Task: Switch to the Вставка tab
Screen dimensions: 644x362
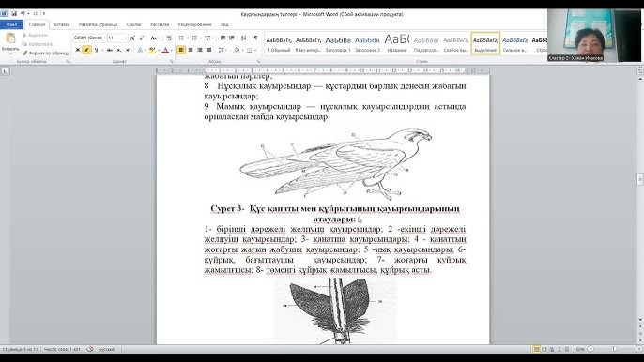Action: pyautogui.click(x=62, y=24)
